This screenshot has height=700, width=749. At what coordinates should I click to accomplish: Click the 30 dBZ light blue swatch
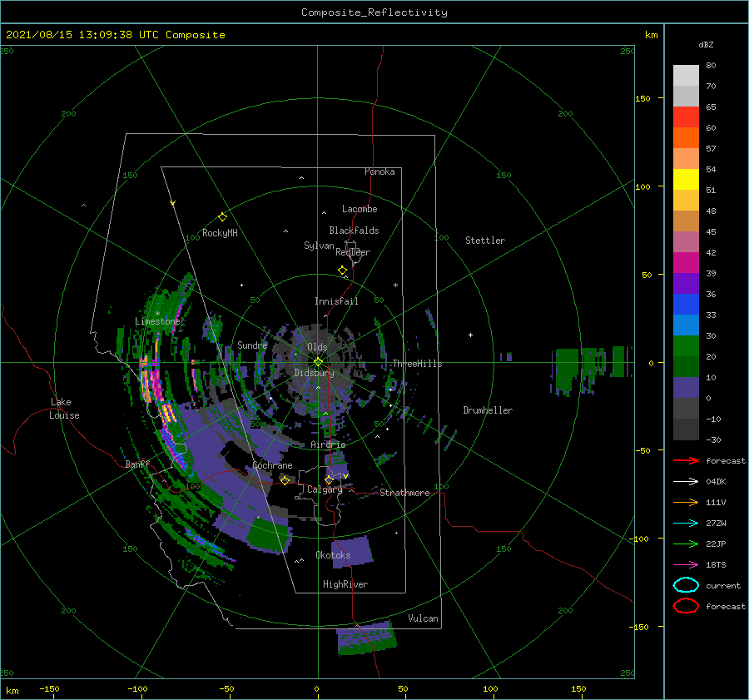tap(686, 325)
